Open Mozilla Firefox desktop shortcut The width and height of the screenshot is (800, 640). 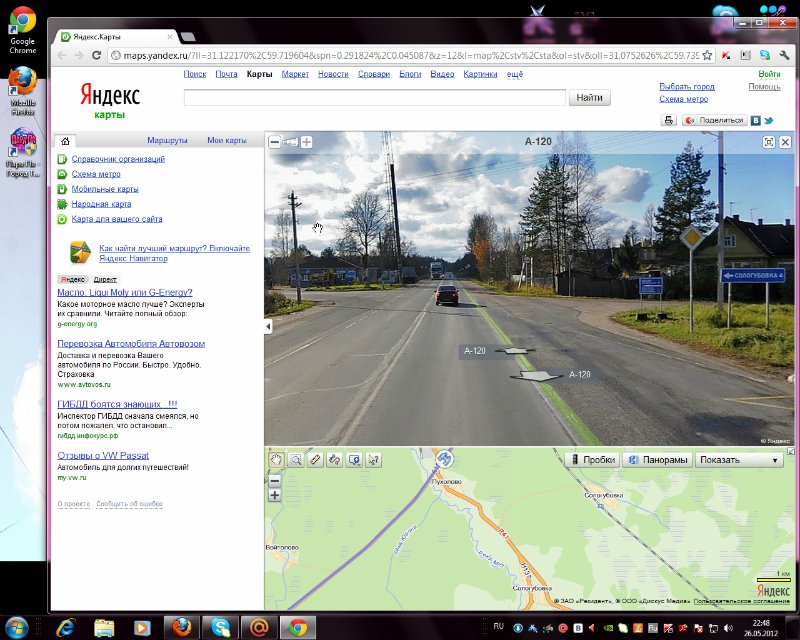[x=22, y=90]
